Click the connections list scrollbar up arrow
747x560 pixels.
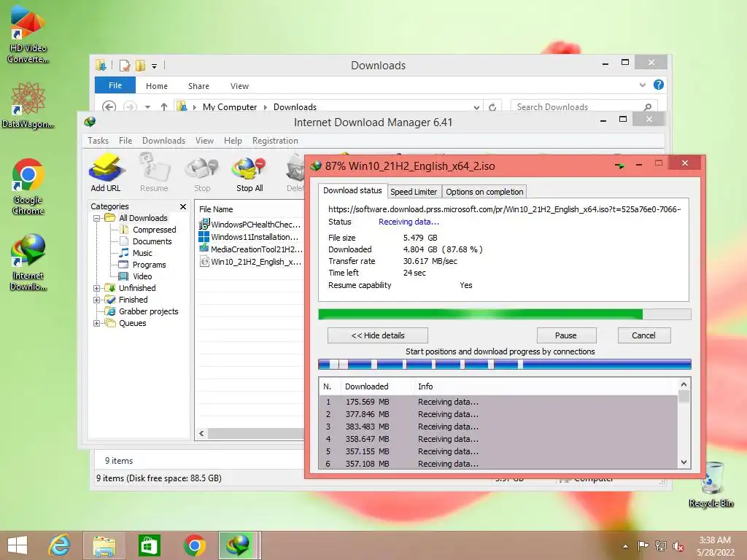[684, 384]
